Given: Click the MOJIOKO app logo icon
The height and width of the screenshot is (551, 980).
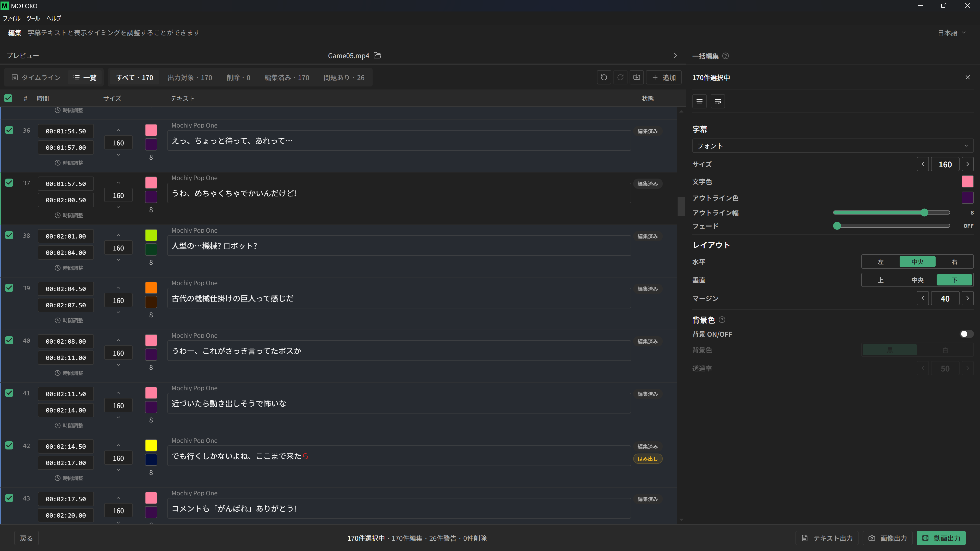Looking at the screenshot, I should point(5,6).
